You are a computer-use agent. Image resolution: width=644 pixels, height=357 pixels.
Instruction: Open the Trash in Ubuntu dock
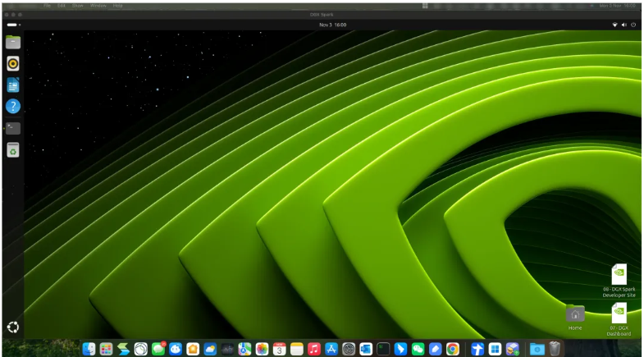point(13,150)
